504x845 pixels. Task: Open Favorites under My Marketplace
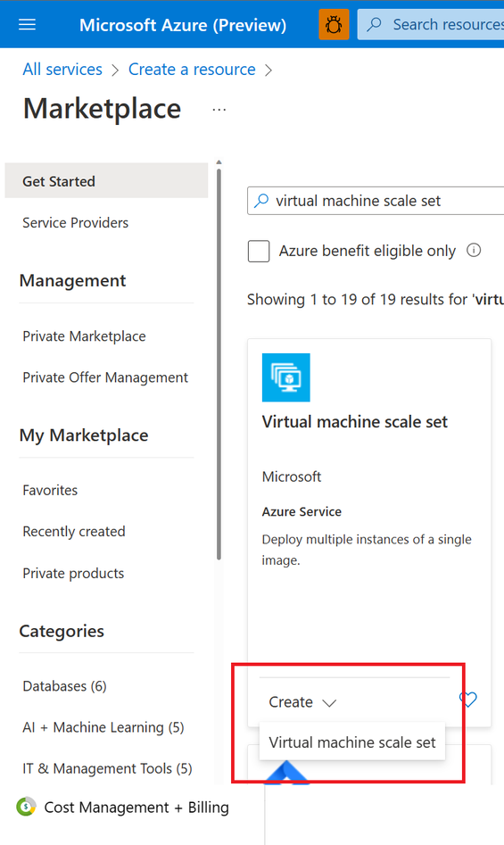[50, 490]
